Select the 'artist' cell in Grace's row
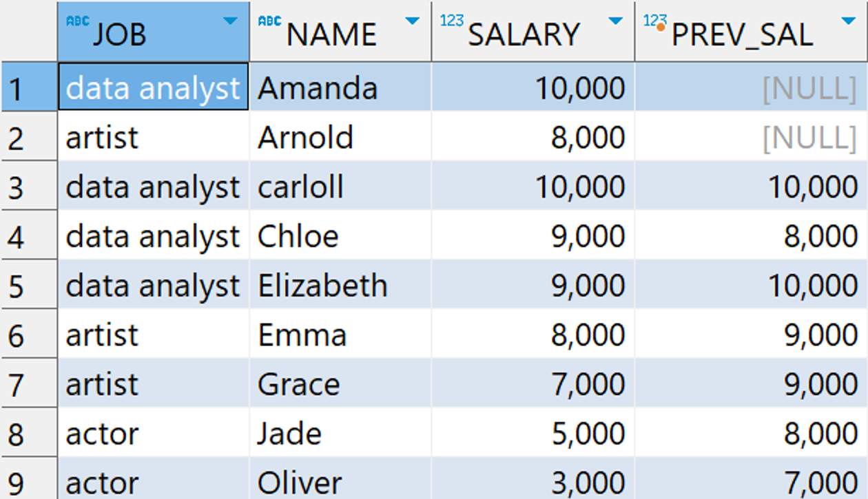868x499 pixels. (154, 383)
